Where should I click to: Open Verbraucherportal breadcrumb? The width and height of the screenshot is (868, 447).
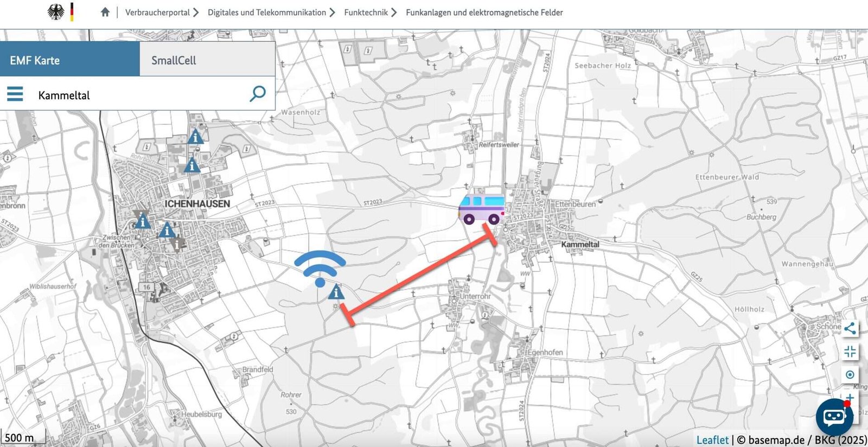coord(157,12)
